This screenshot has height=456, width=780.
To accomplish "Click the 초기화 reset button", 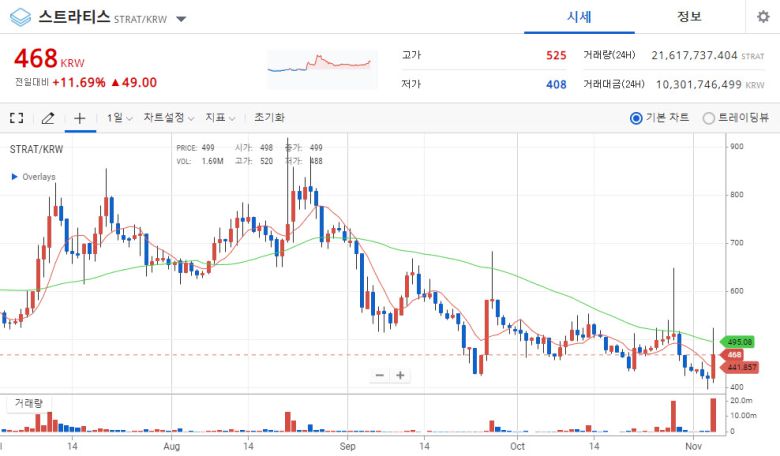I will [x=269, y=118].
